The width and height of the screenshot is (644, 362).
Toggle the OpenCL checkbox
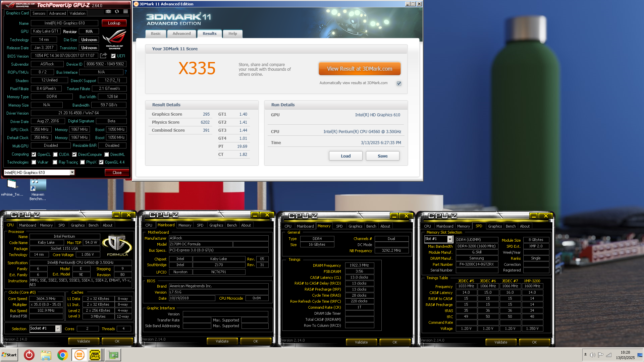coord(34,155)
